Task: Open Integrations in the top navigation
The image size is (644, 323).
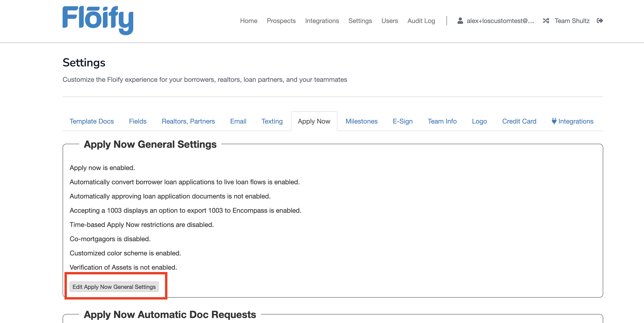Action: tap(322, 21)
